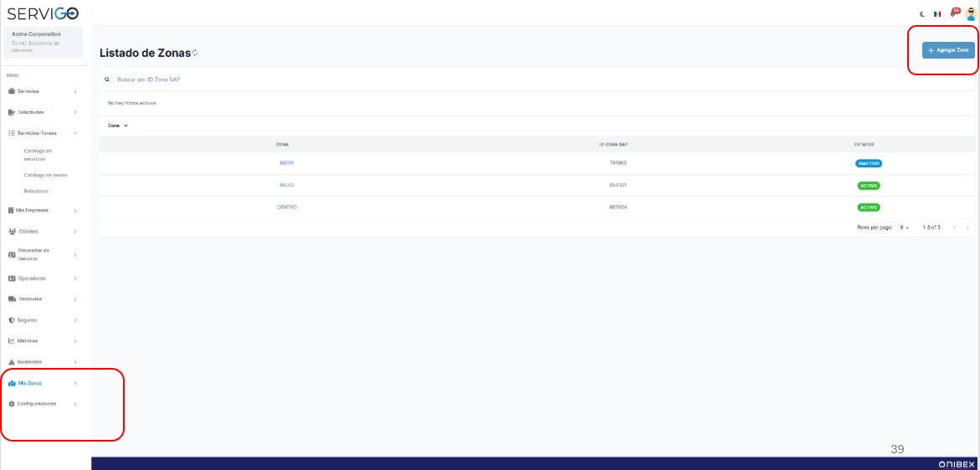This screenshot has width=980, height=470.
Task: Sort by the ESTATUS column header
Action: (864, 144)
